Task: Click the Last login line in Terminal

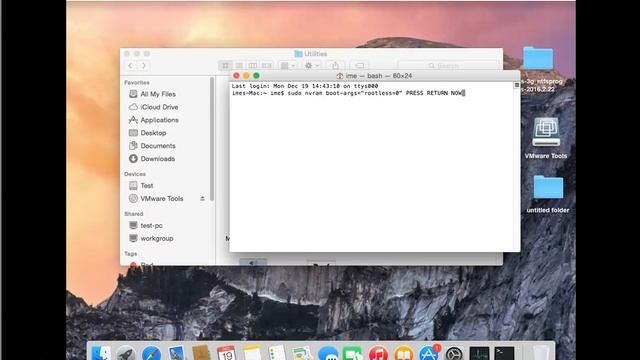Action: pyautogui.click(x=304, y=86)
